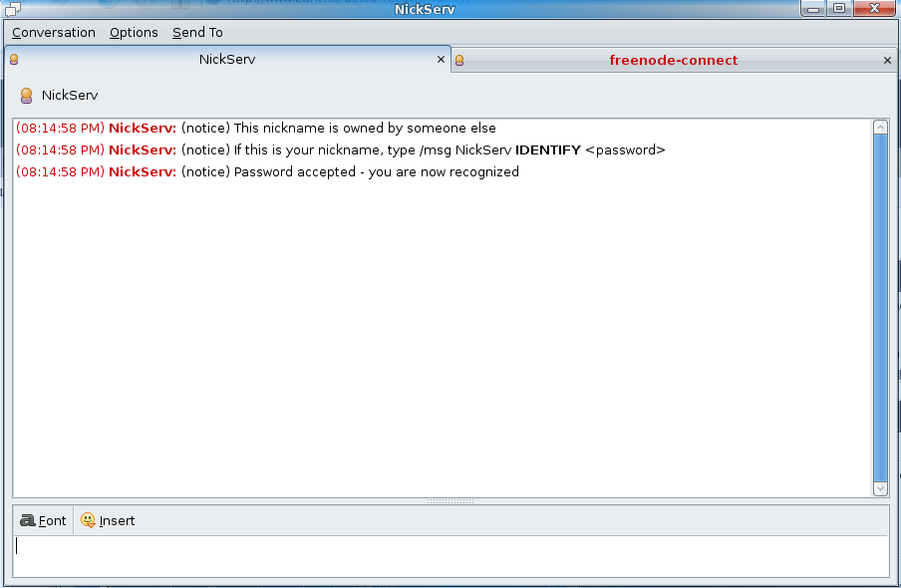901x588 pixels.
Task: Close the freenode-connect tab
Action: point(887,61)
